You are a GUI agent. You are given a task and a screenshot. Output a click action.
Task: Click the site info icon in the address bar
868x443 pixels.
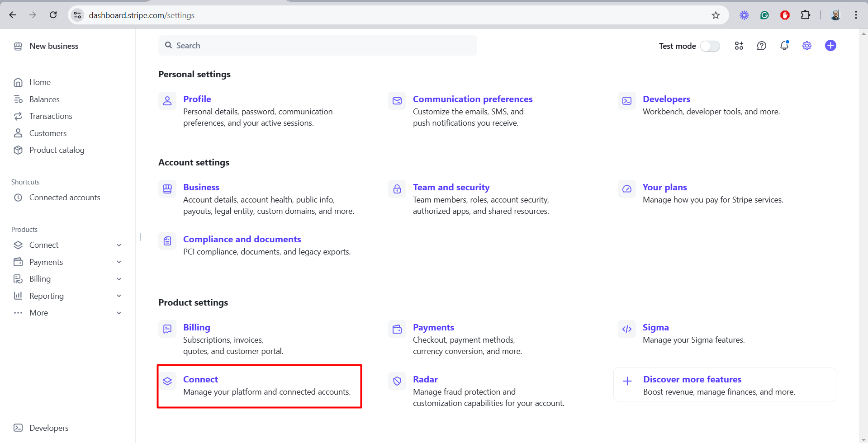coord(78,15)
